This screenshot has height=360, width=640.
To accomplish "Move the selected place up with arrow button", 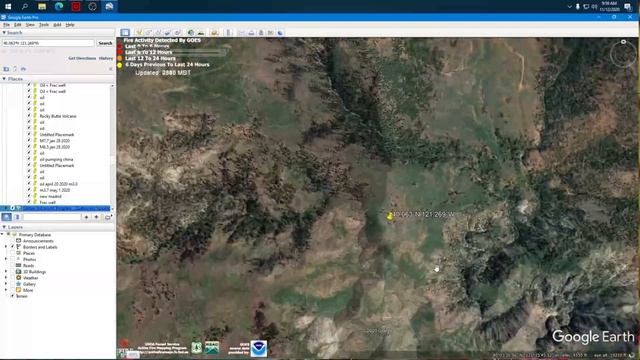I will coord(86,217).
